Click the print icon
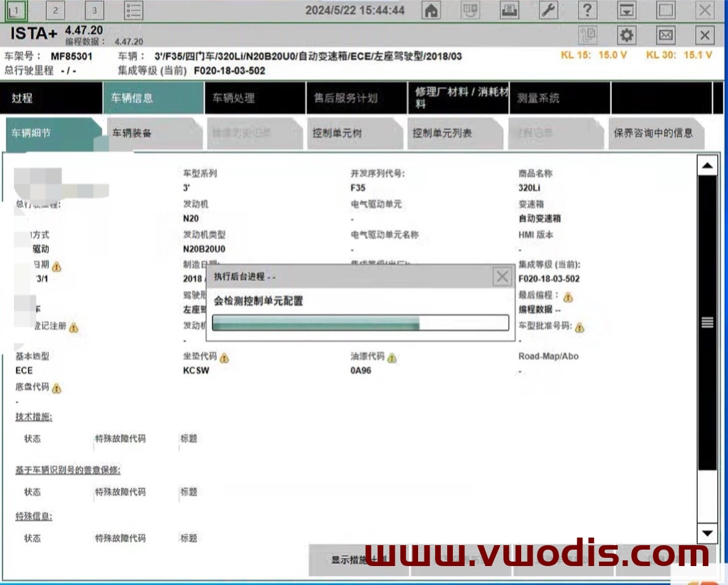 509,10
